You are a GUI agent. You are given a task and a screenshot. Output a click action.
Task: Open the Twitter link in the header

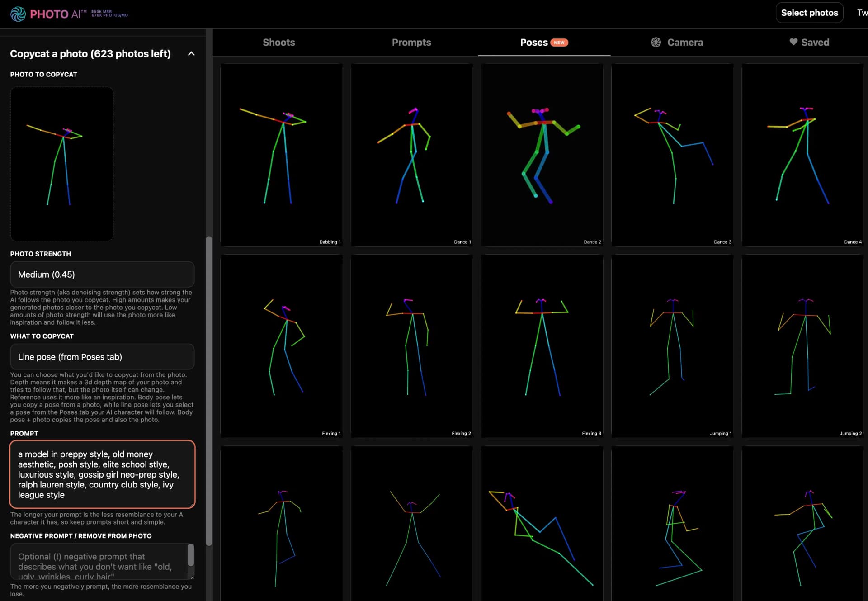862,12
